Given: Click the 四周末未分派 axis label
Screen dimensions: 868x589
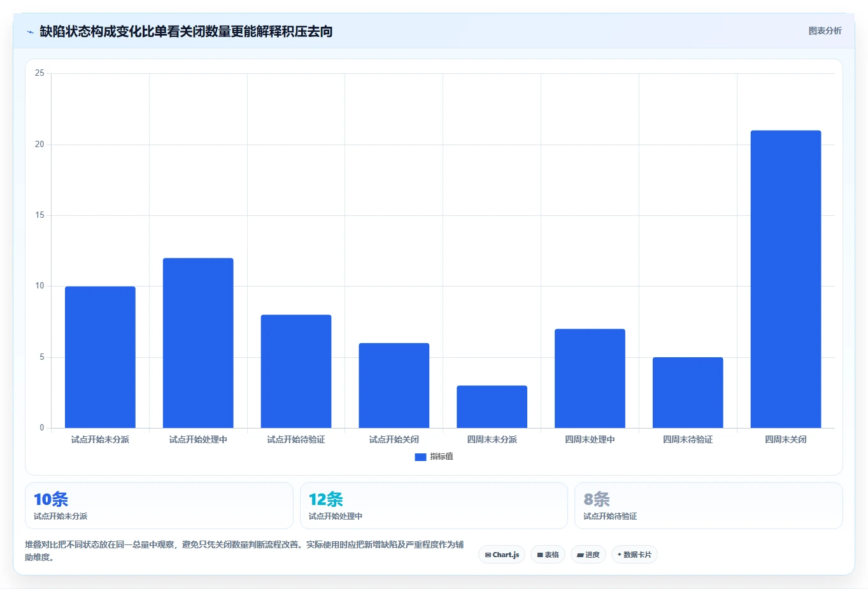Looking at the screenshot, I should pyautogui.click(x=492, y=439).
